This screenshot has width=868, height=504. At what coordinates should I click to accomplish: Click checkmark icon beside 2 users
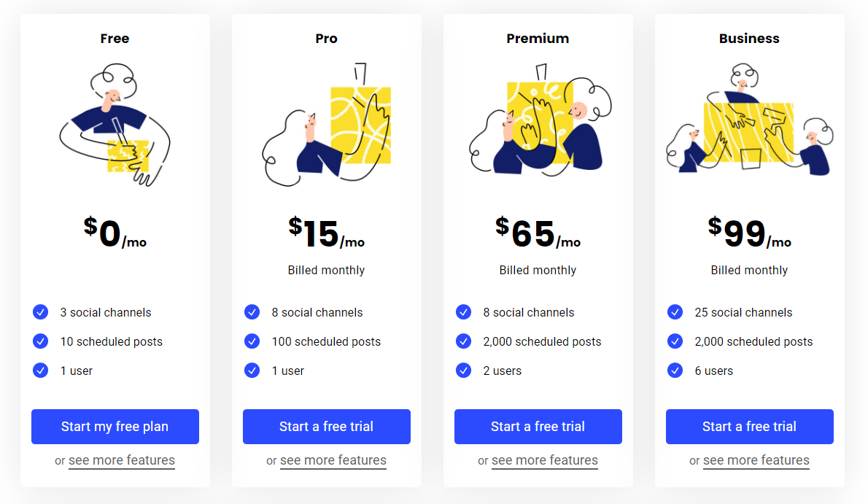[463, 370]
